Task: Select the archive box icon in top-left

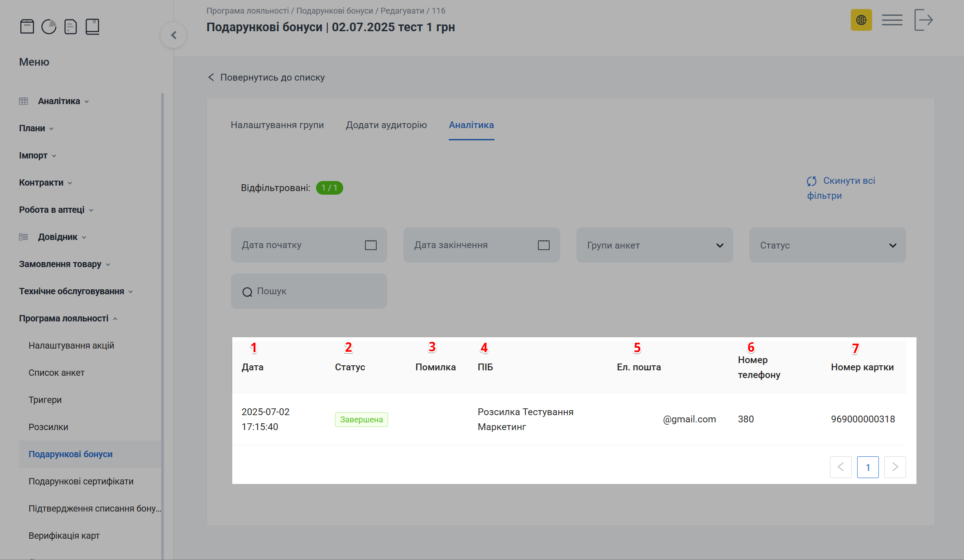Action: click(x=27, y=26)
